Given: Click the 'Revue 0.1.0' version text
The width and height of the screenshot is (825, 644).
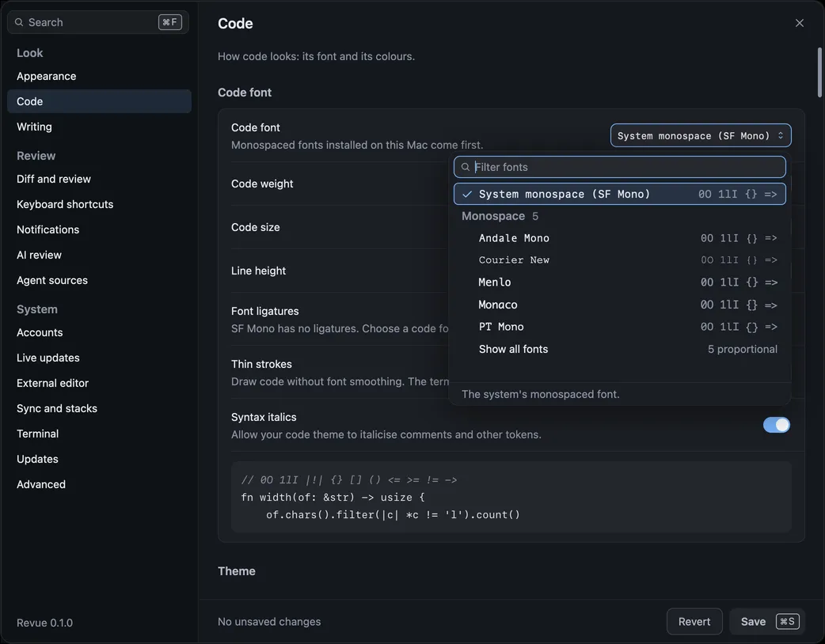Looking at the screenshot, I should 44,623.
